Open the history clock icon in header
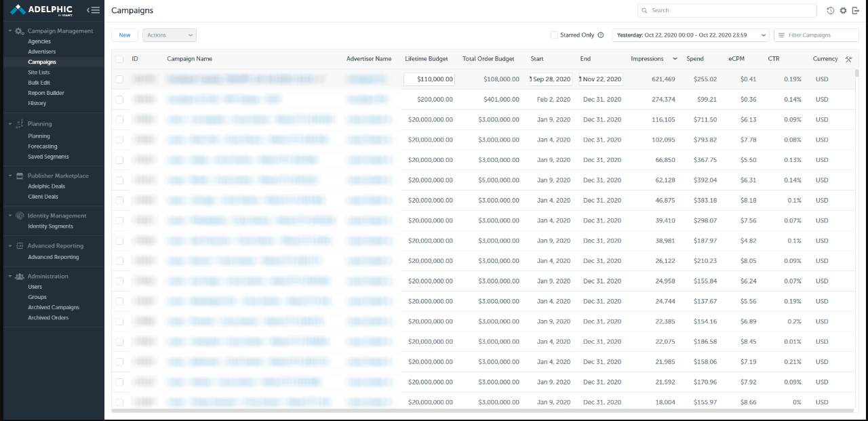Viewport: 868px width, 421px height. coord(831,11)
